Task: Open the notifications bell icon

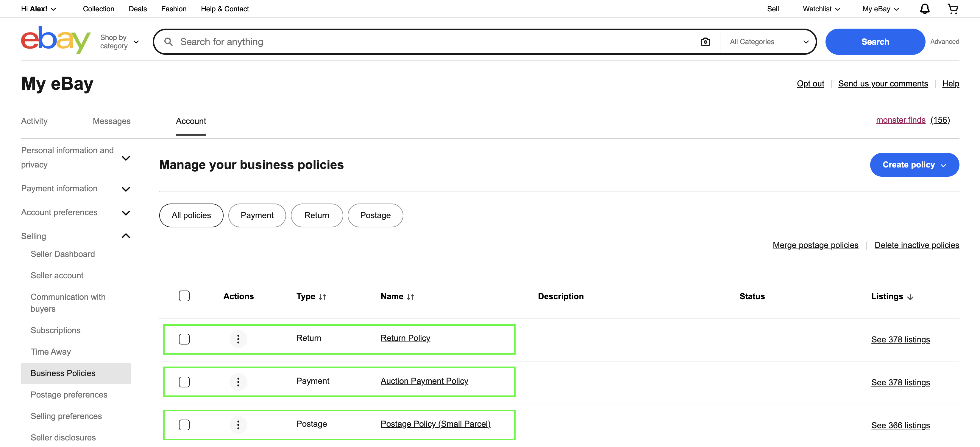Action: [x=925, y=9]
